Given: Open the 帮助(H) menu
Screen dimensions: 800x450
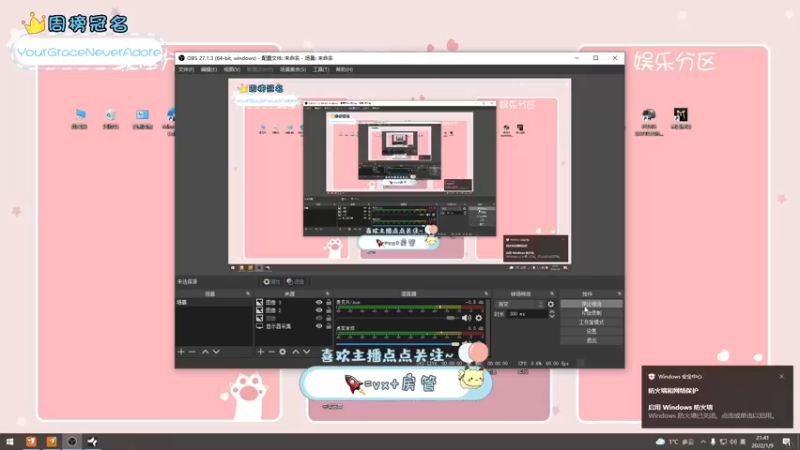Looking at the screenshot, I should [344, 69].
